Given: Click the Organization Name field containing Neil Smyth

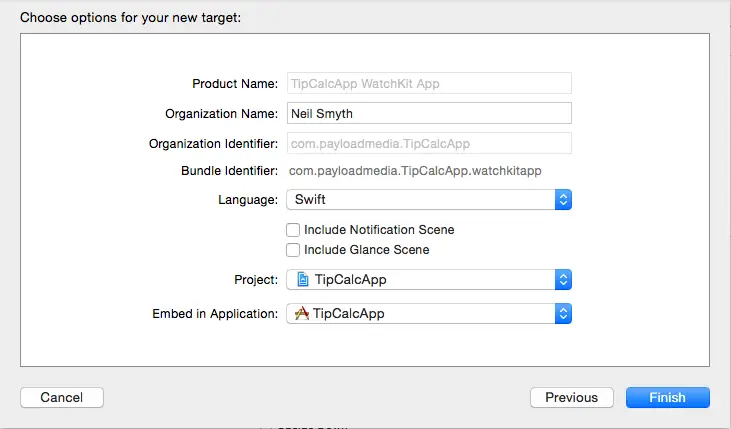Looking at the screenshot, I should tap(428, 113).
